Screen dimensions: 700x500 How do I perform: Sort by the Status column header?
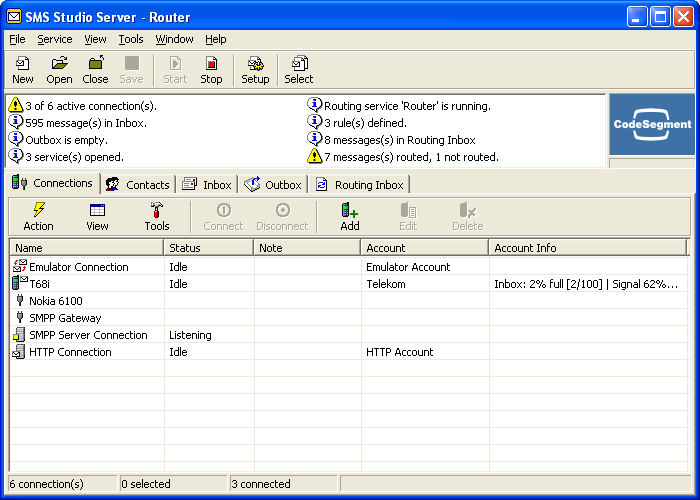208,248
